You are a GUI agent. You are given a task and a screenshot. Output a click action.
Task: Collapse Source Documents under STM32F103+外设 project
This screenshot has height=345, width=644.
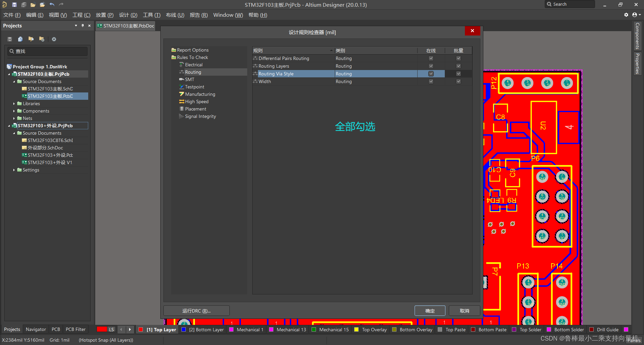[x=14, y=133]
